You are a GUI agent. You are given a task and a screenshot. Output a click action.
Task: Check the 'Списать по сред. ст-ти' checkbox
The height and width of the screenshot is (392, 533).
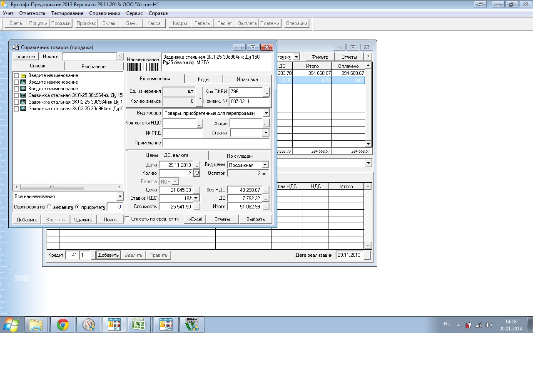pos(127,219)
